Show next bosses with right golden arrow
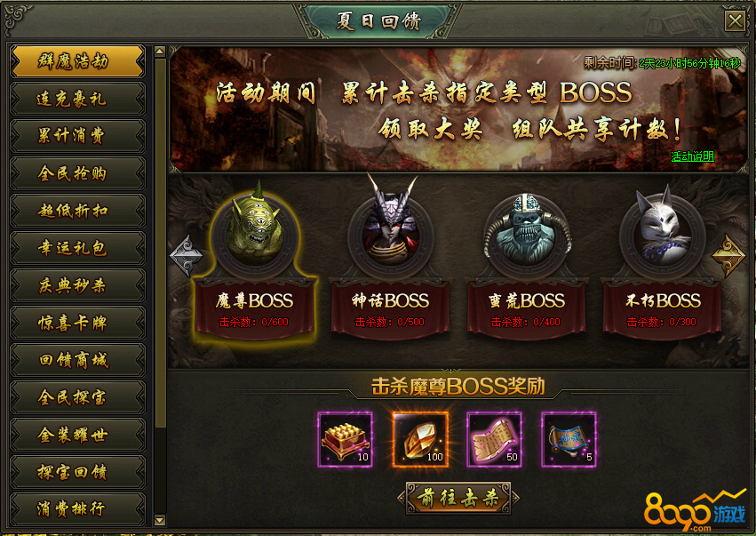This screenshot has height=536, width=756. click(x=728, y=255)
